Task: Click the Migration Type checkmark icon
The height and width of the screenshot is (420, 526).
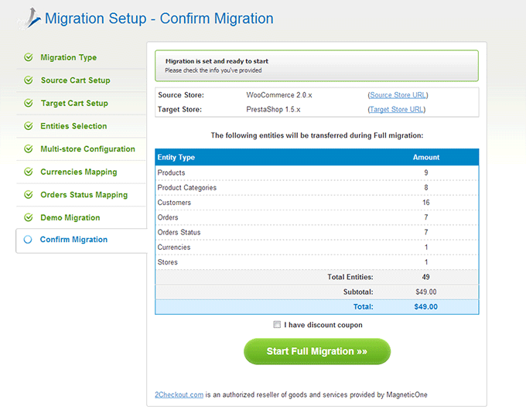Action: 29,57
